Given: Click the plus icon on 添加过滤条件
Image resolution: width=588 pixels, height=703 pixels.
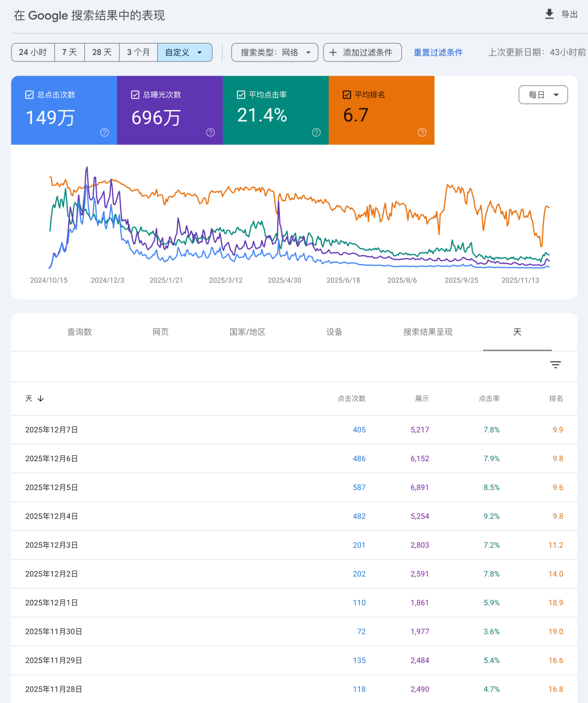Looking at the screenshot, I should [x=333, y=52].
